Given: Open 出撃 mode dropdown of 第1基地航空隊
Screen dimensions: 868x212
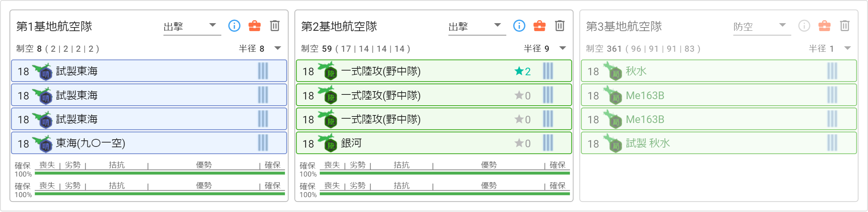Looking at the screenshot, I should [192, 26].
